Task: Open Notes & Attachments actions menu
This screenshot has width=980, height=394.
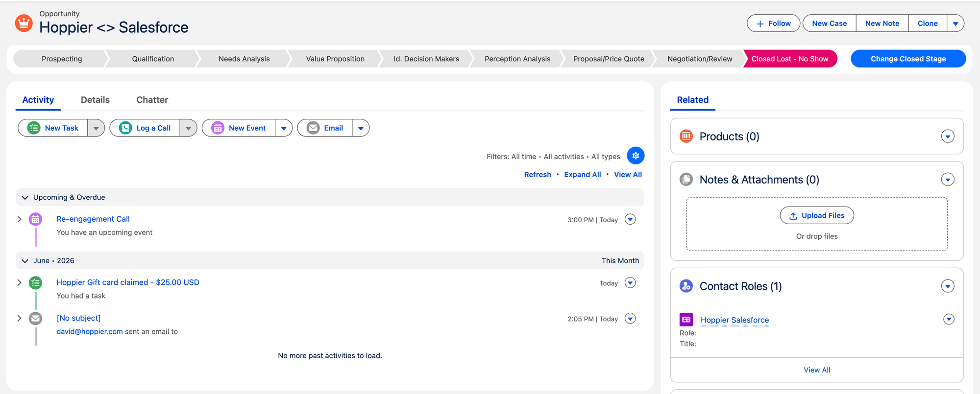Action: pos(948,180)
